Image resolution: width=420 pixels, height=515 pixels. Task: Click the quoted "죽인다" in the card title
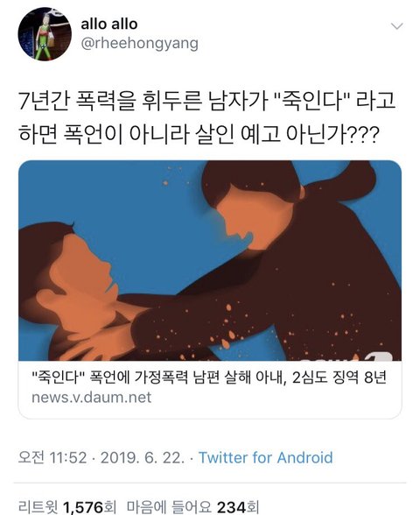pyautogui.click(x=58, y=377)
